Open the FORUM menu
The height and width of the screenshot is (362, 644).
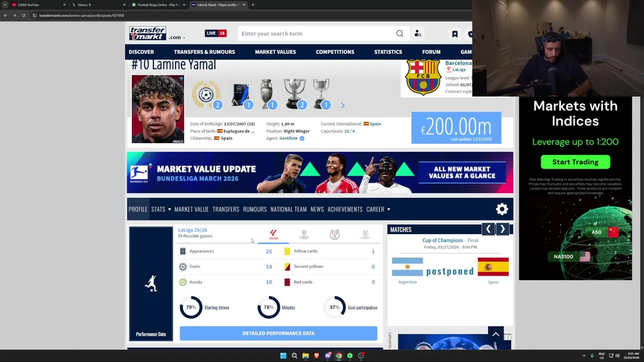(x=431, y=52)
